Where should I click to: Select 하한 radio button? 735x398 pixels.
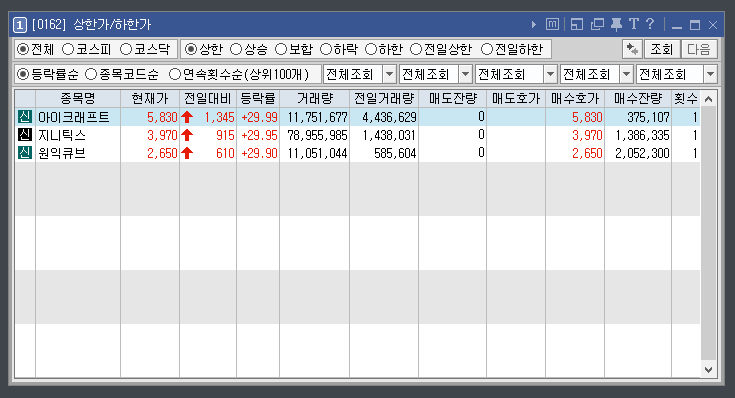(x=371, y=49)
